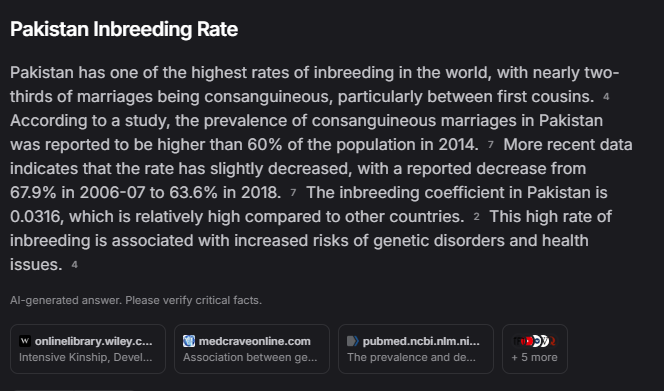The image size is (664, 391).
Task: Open the pubmed.ncbi.nlm source title
Action: tap(421, 341)
